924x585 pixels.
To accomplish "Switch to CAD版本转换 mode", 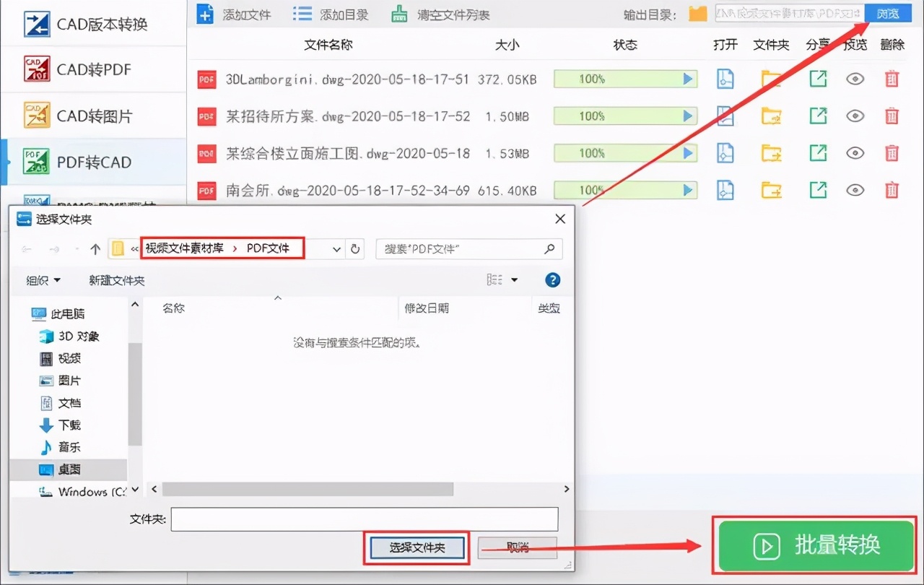I will click(94, 24).
